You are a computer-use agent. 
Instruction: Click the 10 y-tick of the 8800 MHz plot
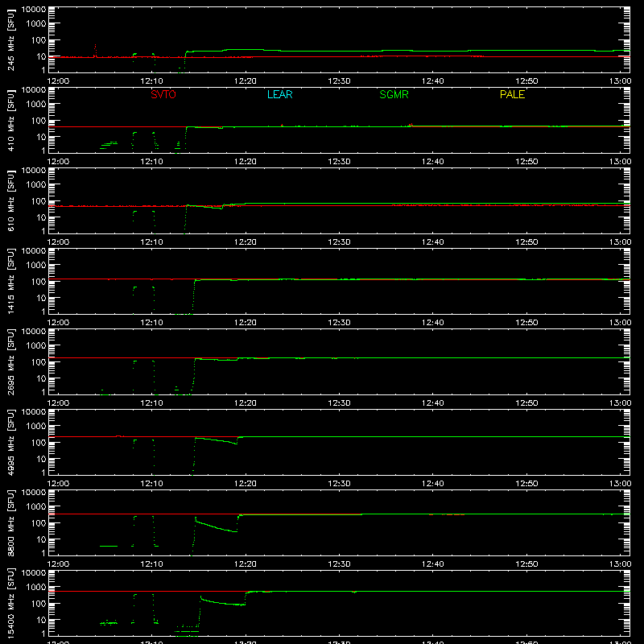(x=41, y=539)
